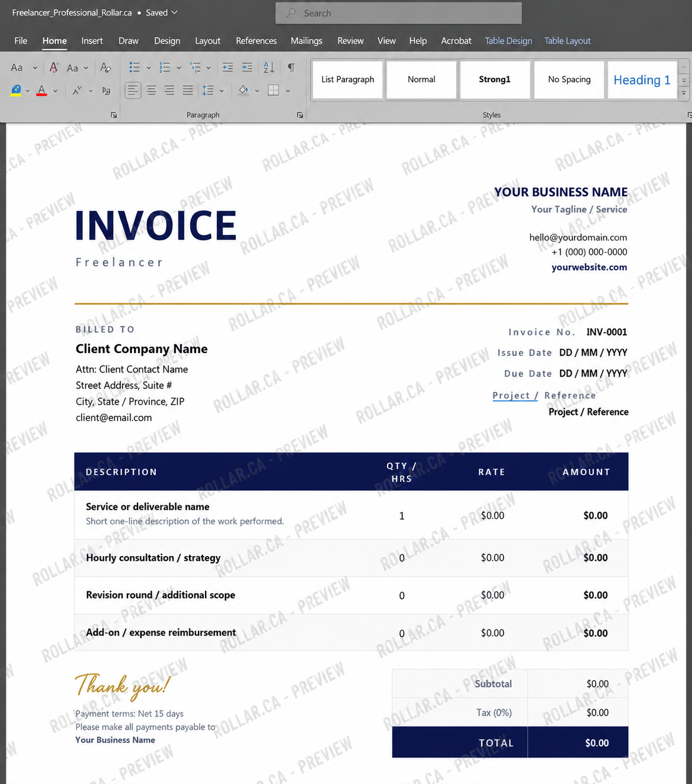Toggle show paragraph marks

click(x=291, y=68)
